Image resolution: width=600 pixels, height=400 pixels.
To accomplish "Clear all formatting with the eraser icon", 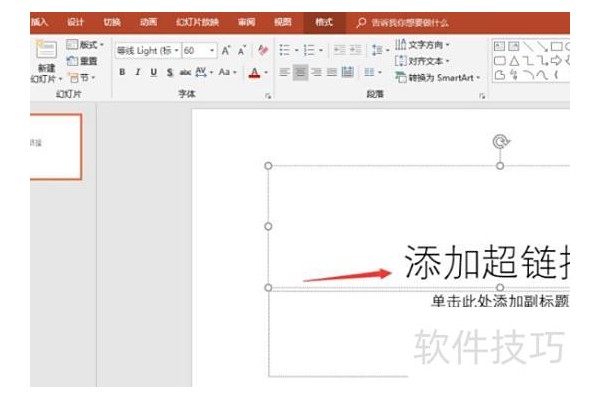I will [x=262, y=50].
